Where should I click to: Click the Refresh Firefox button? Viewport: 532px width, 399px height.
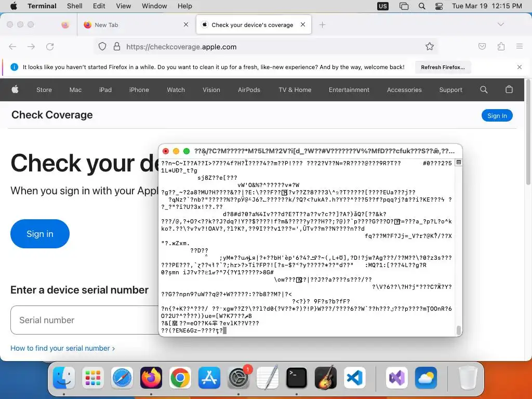click(x=443, y=67)
